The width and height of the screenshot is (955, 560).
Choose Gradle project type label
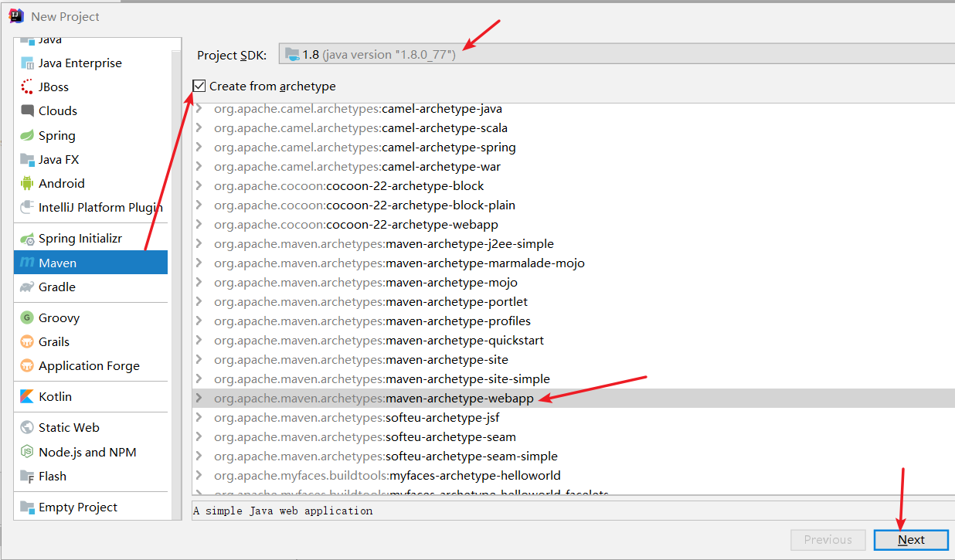[57, 287]
